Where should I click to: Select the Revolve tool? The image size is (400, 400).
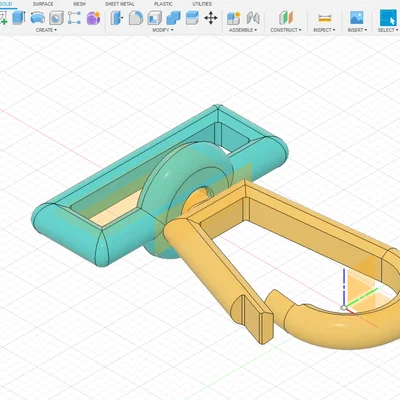point(37,18)
